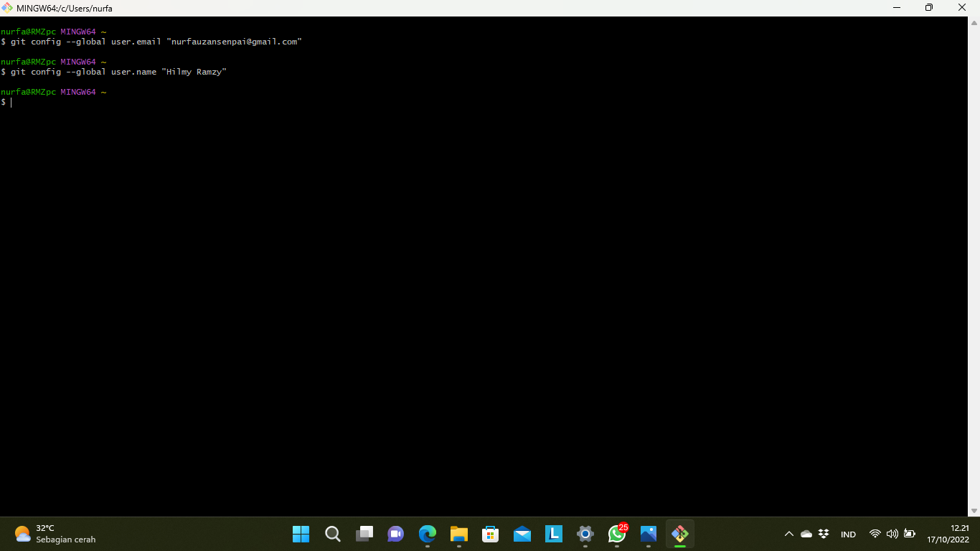The height and width of the screenshot is (551, 980).
Task: Open the Dropbox tray icon
Action: 823,534
